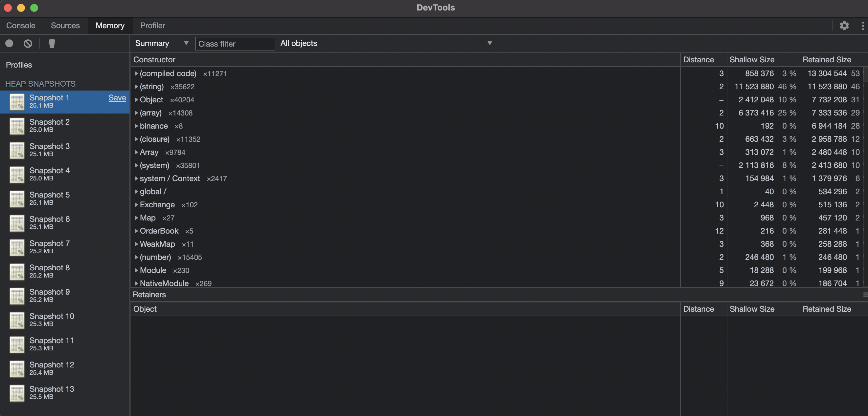Viewport: 868px width, 416px height.
Task: Select Snapshot 10 from the sidebar
Action: [52, 320]
